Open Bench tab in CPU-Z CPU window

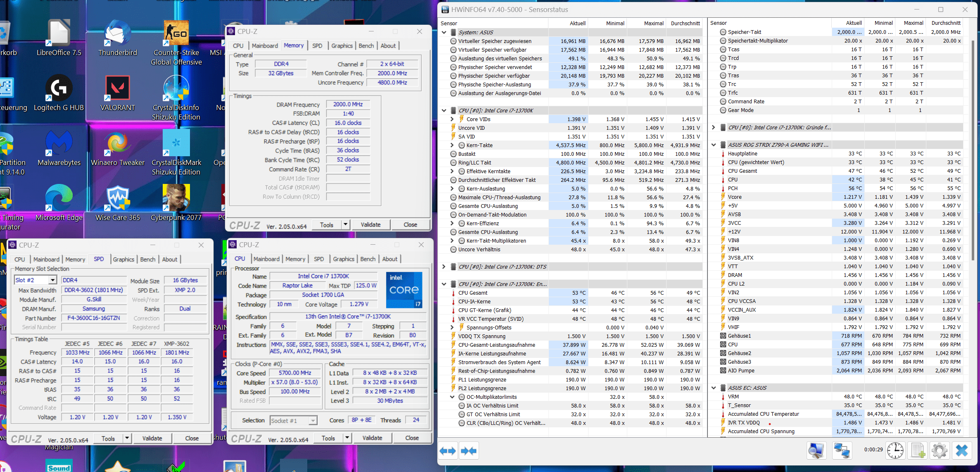pyautogui.click(x=368, y=259)
